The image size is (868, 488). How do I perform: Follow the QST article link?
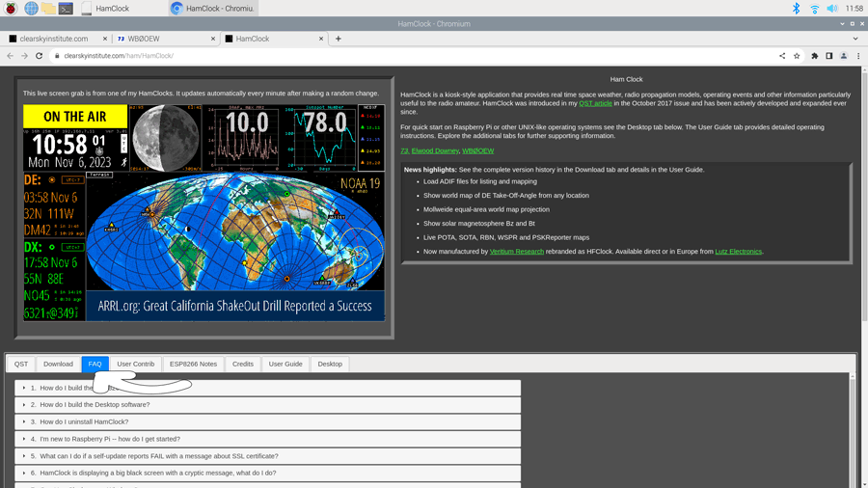pyautogui.click(x=595, y=103)
